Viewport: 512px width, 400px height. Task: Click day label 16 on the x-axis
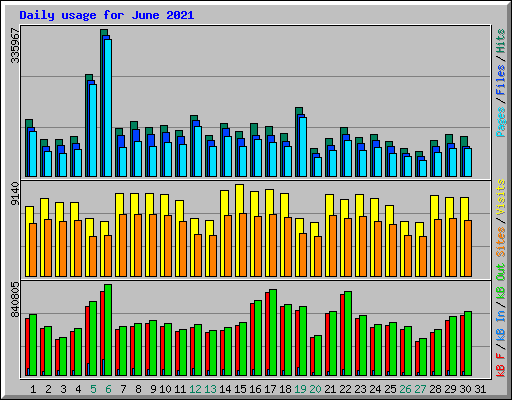(x=255, y=389)
